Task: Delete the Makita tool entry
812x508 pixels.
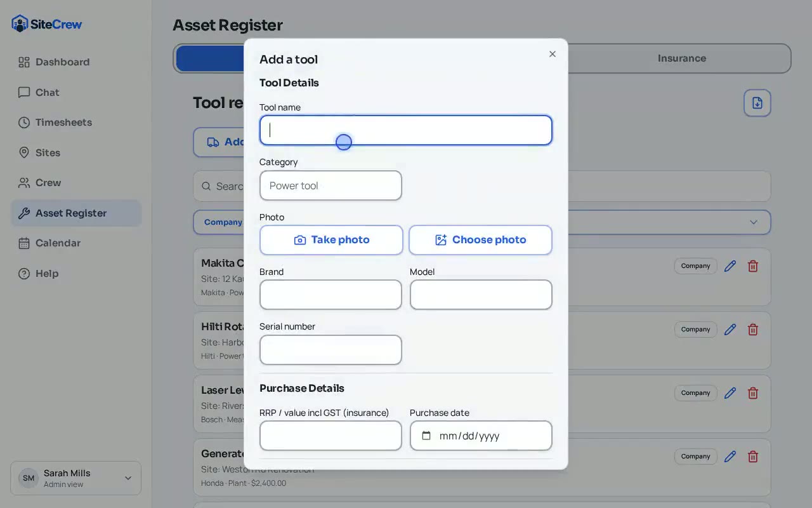Action: 753,266
